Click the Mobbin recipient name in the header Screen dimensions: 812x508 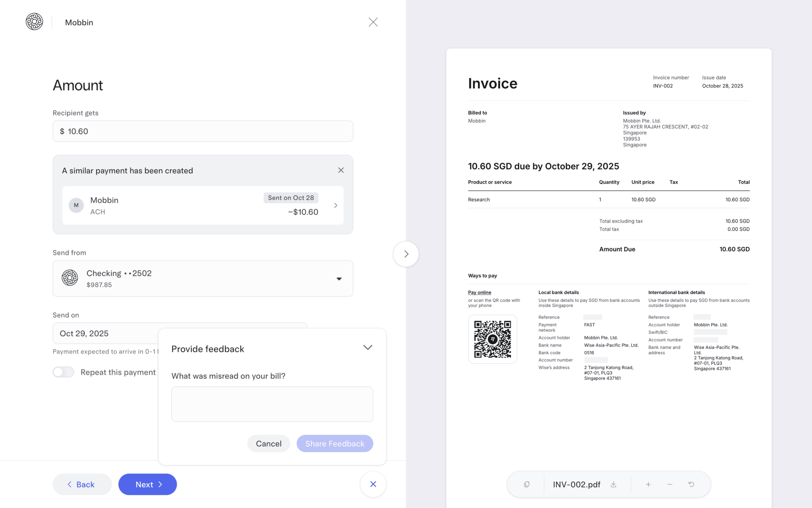pos(79,22)
